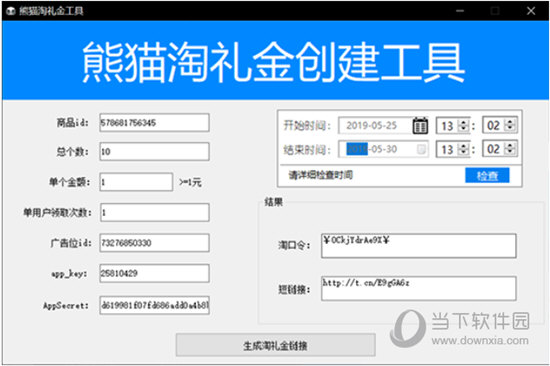The width and height of the screenshot is (550, 366).
Task: Decrease the start time hour stepper
Action: 464,129
